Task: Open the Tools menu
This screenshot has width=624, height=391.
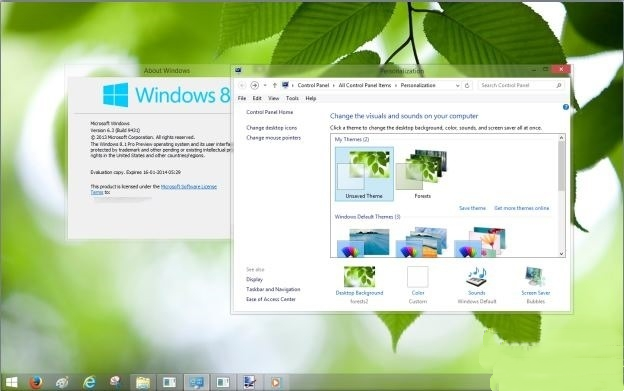Action: click(x=292, y=98)
